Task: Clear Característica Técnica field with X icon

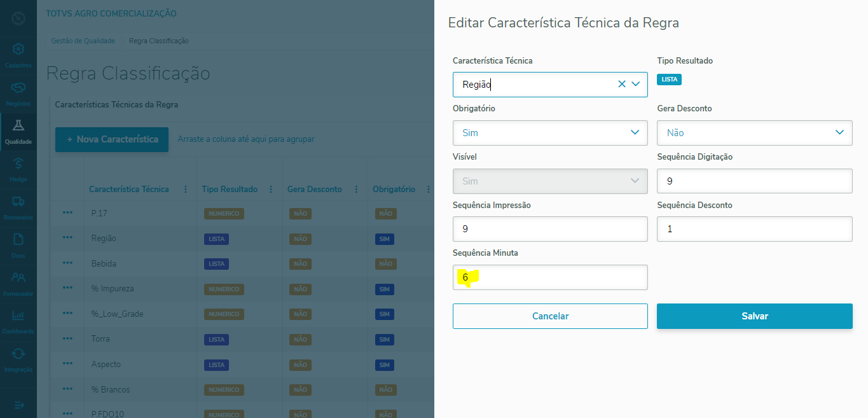Action: pos(622,84)
